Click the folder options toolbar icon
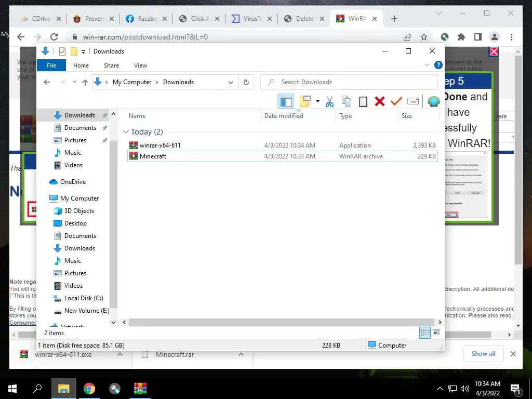Image resolution: width=532 pixels, height=399 pixels. 305,101
